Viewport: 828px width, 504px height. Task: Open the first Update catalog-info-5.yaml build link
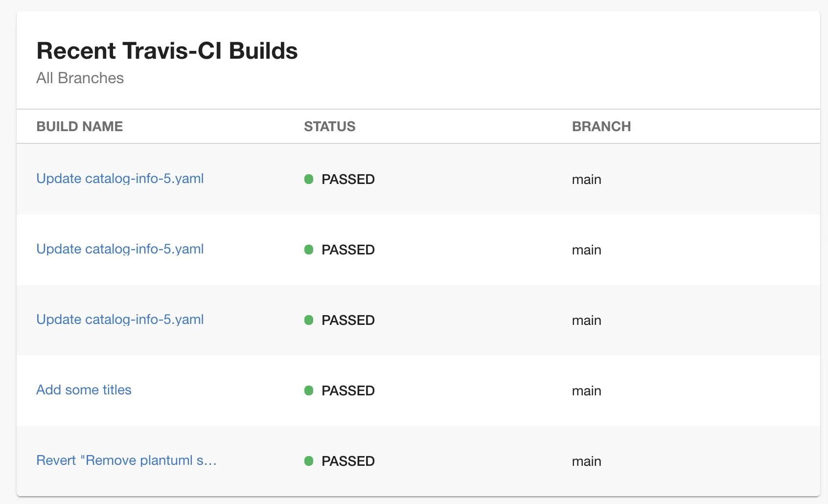click(120, 179)
